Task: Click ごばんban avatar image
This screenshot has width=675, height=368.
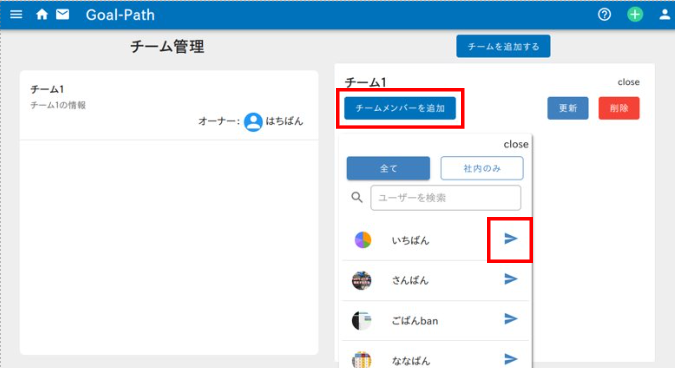Action: coord(362,320)
